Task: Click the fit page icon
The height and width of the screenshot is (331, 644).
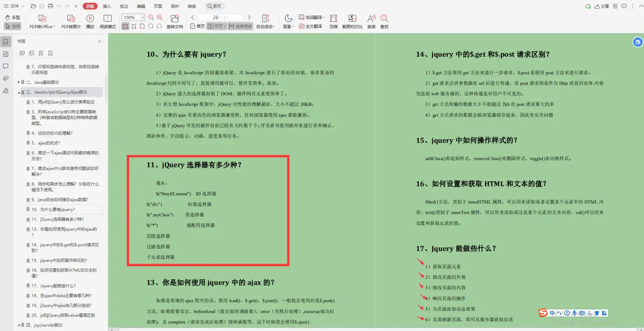Action: coord(134,26)
